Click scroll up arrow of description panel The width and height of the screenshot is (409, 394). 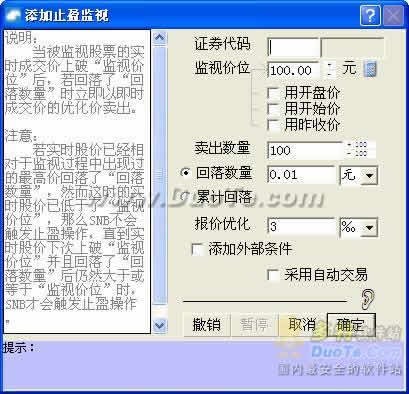point(160,37)
